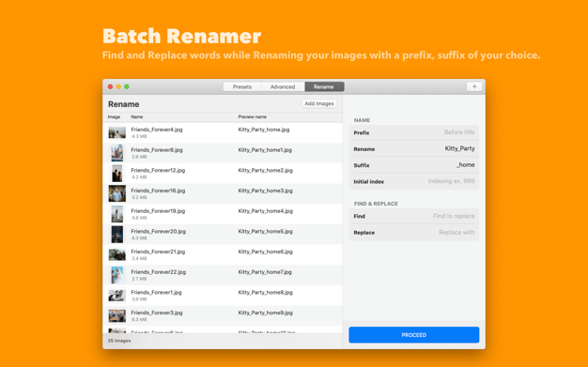This screenshot has height=367, width=588.
Task: Focus the Prefix input field
Action: (414, 132)
